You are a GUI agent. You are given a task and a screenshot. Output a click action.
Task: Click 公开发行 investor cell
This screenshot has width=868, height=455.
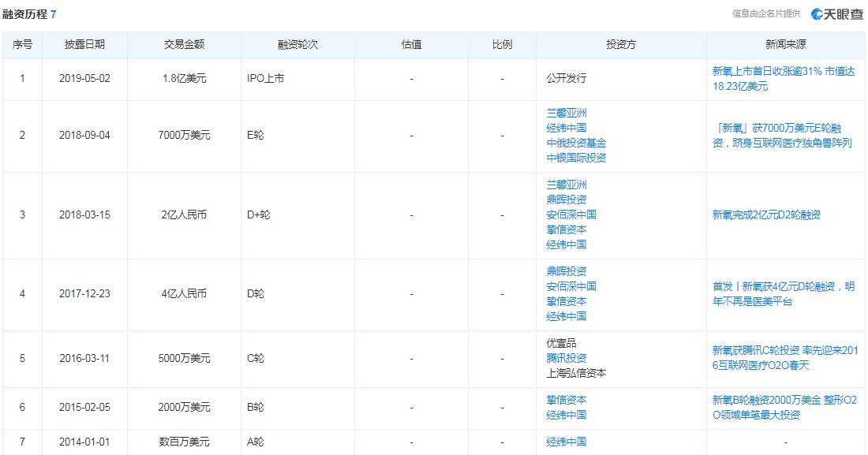[567, 79]
